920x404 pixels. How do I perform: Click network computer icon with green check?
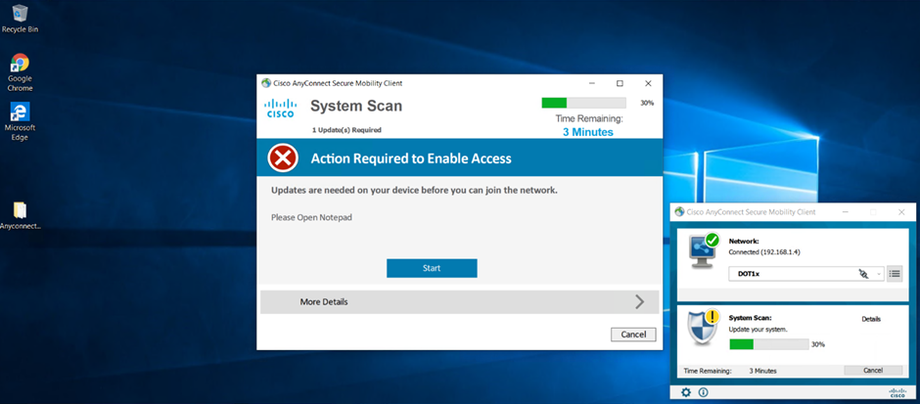tap(704, 250)
